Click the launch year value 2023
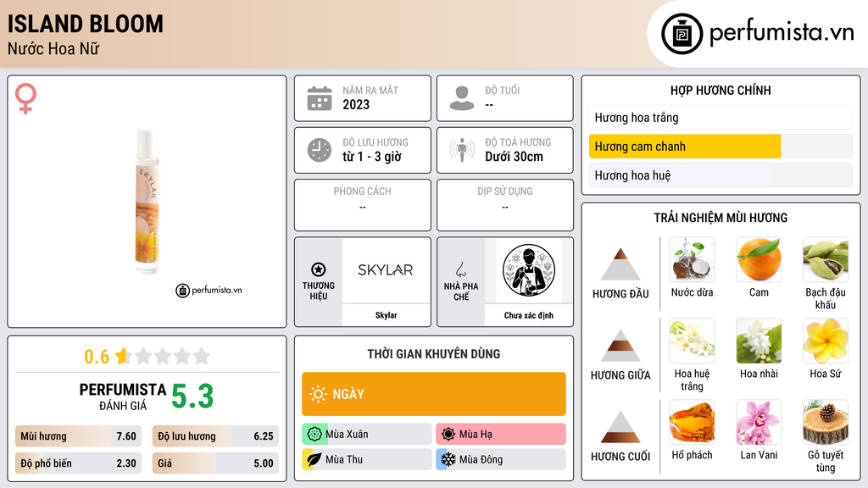868x488 pixels. point(356,104)
